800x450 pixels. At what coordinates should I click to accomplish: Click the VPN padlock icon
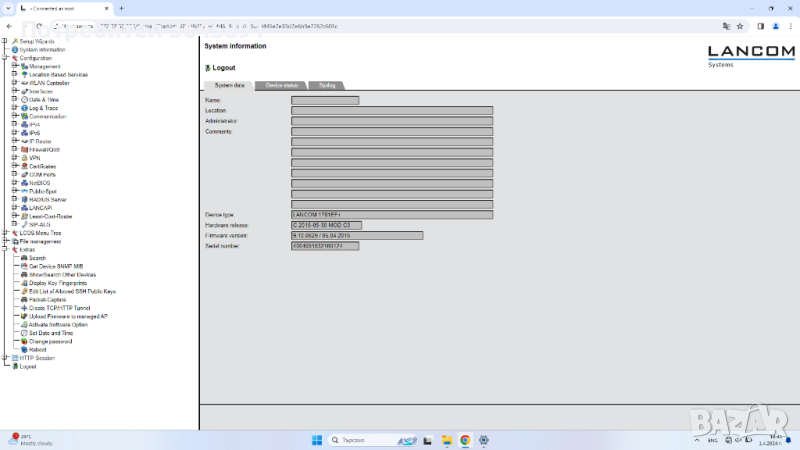tap(24, 158)
